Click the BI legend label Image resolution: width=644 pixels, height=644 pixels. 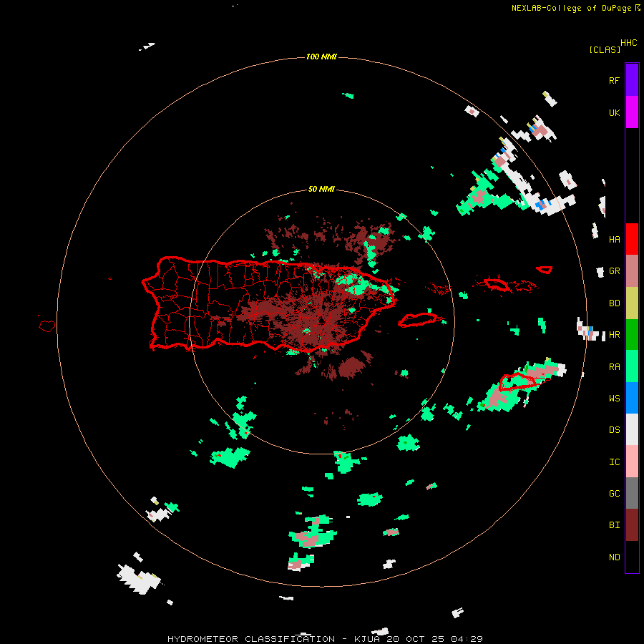[x=614, y=525]
